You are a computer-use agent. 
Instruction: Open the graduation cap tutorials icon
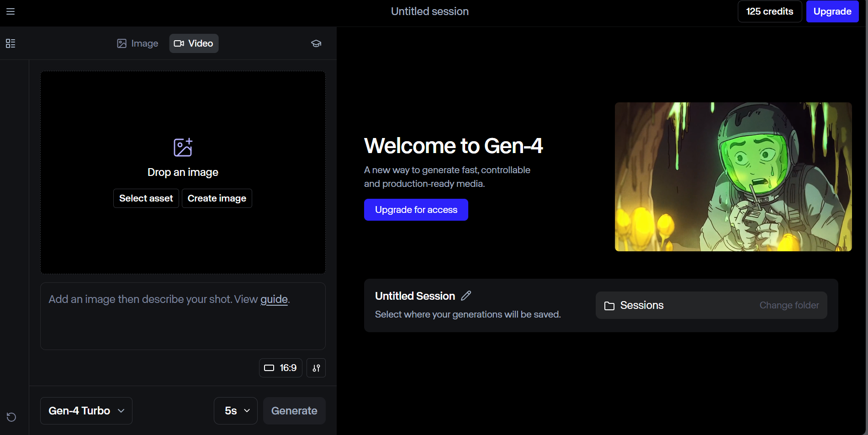click(x=316, y=43)
